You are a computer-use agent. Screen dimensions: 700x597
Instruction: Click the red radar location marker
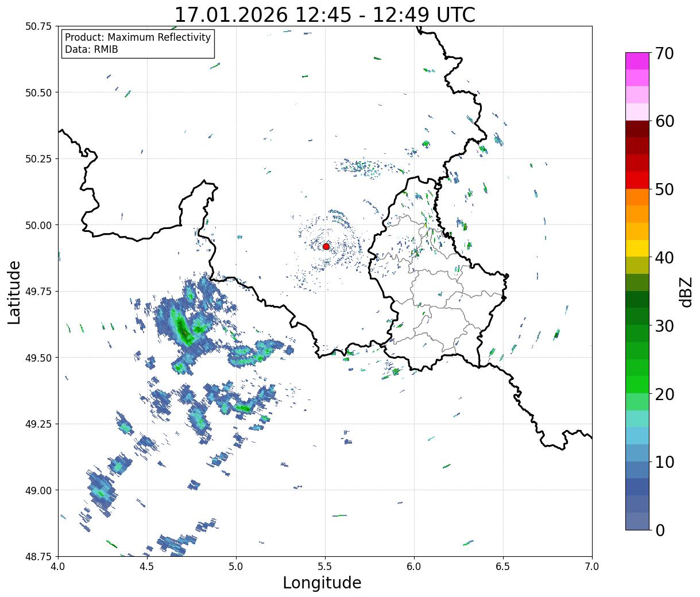coord(326,246)
